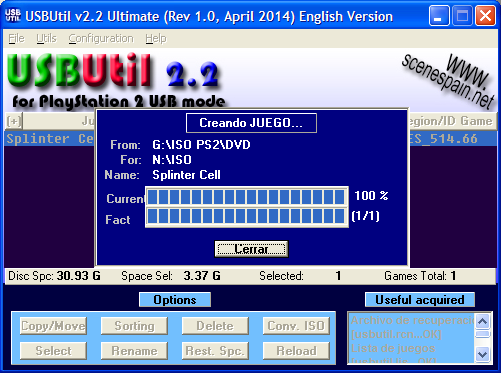The width and height of the screenshot is (501, 373).
Task: Click the Delete button
Action: click(x=215, y=326)
